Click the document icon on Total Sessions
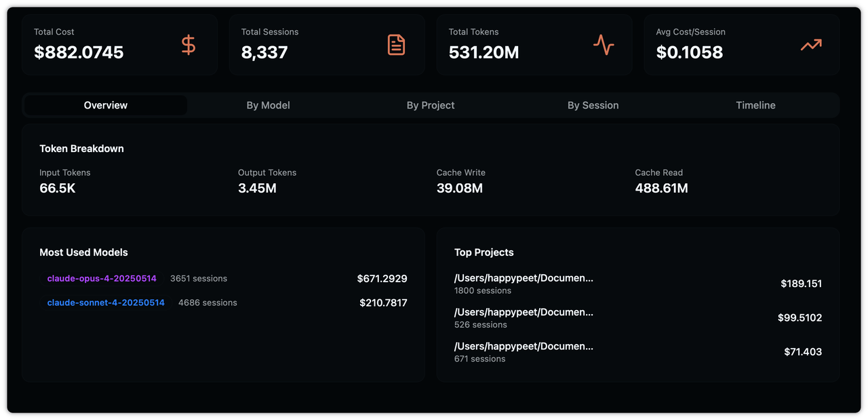 (x=396, y=45)
